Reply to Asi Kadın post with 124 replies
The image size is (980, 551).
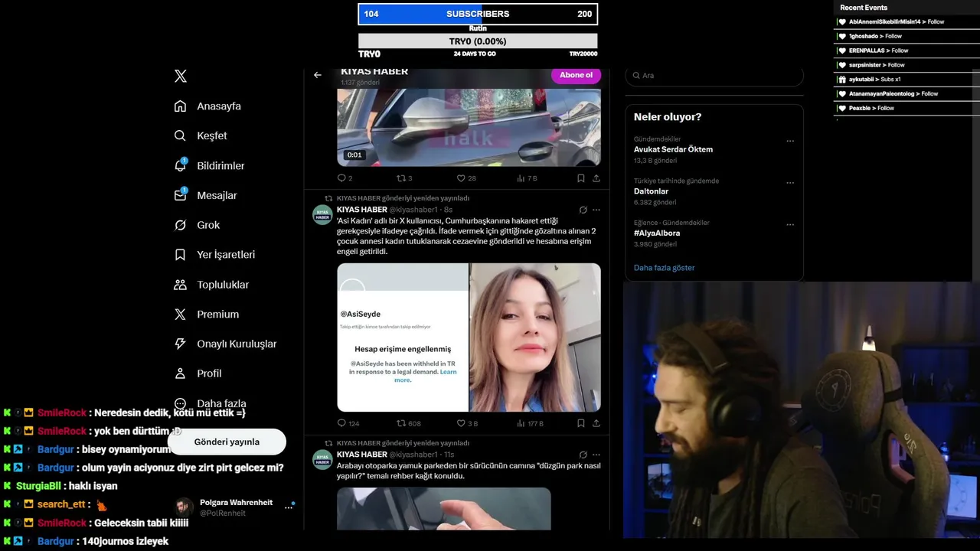[x=348, y=423]
